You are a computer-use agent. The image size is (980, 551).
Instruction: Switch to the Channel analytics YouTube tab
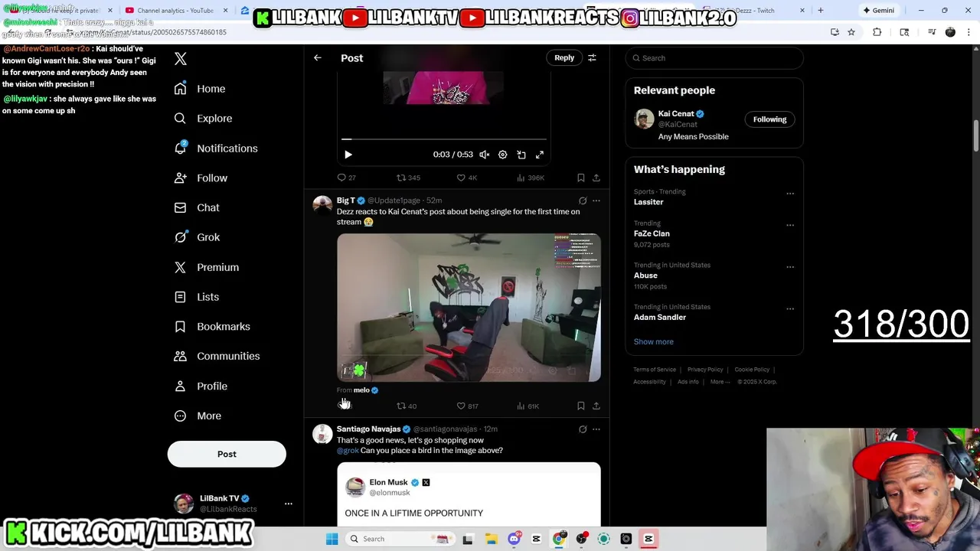(x=175, y=11)
